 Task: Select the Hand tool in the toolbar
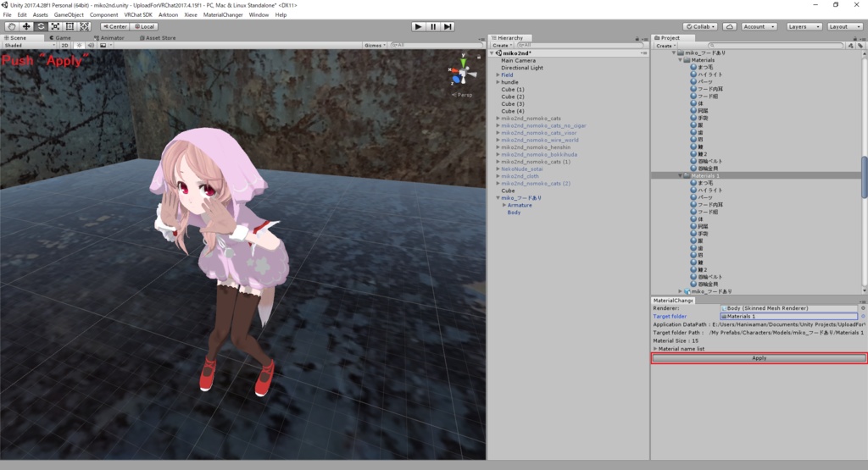click(11, 26)
